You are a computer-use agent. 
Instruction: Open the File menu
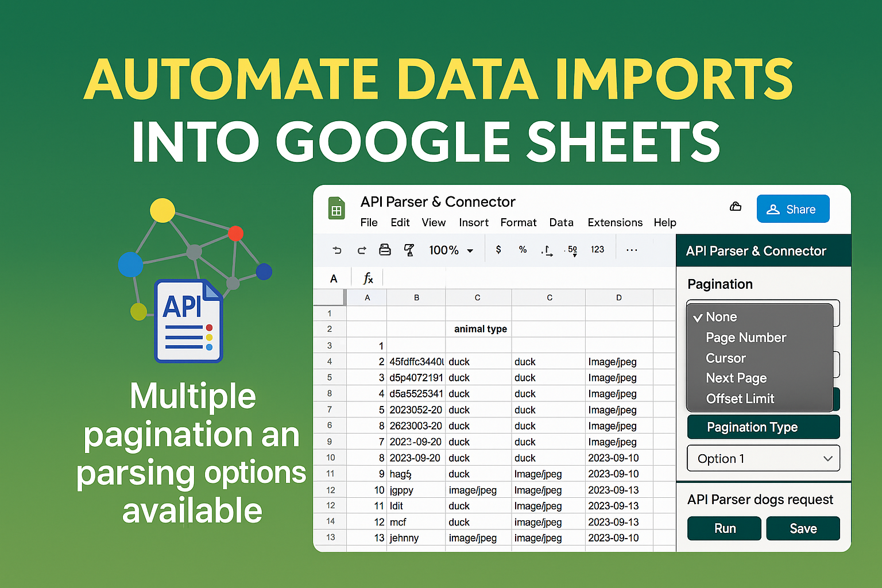click(x=369, y=223)
